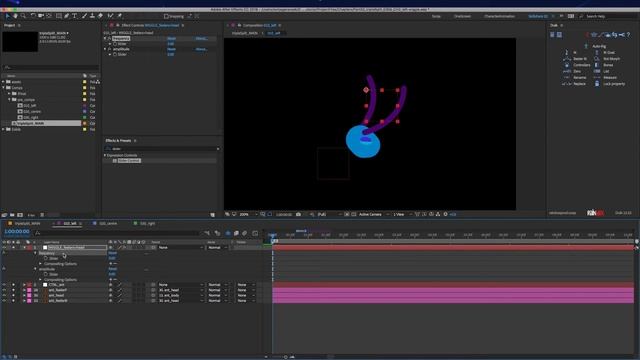
Task: Click pink label swatch of ant_feelerF layer
Action: [x=29, y=290]
